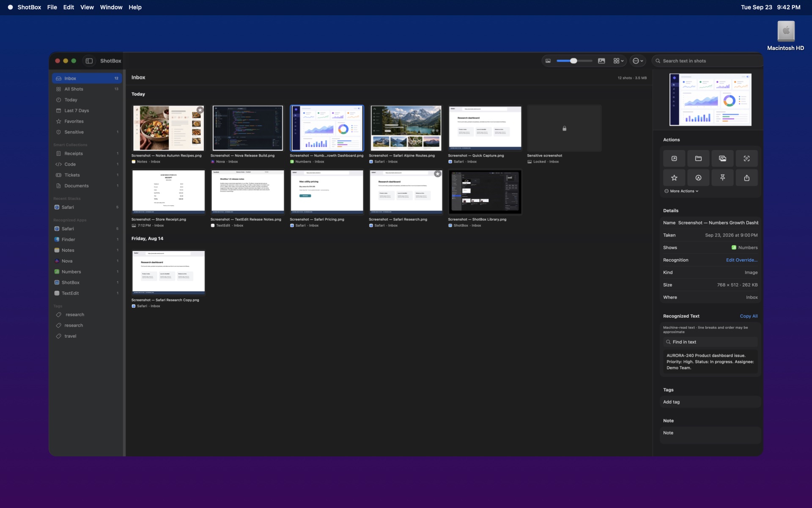Open the Edit menu

click(69, 7)
